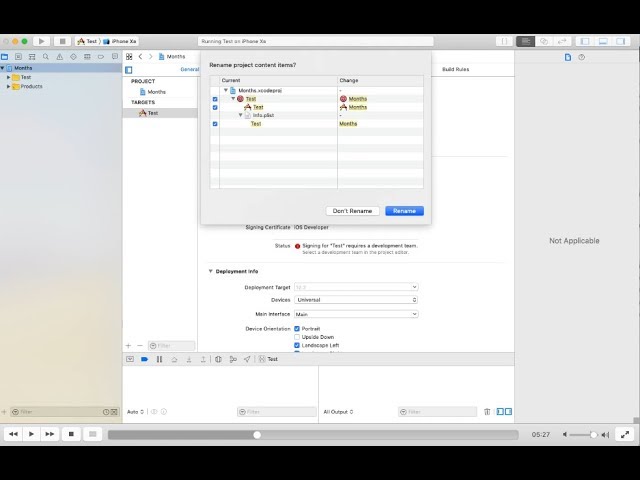Click the Xcode Stop button in toolbar
This screenshot has height=480, width=640.
tap(62, 41)
